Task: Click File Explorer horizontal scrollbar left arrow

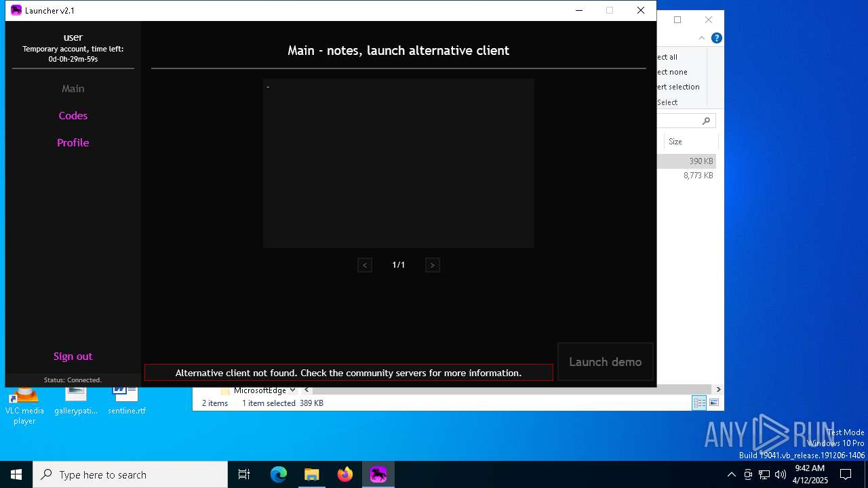Action: (307, 390)
